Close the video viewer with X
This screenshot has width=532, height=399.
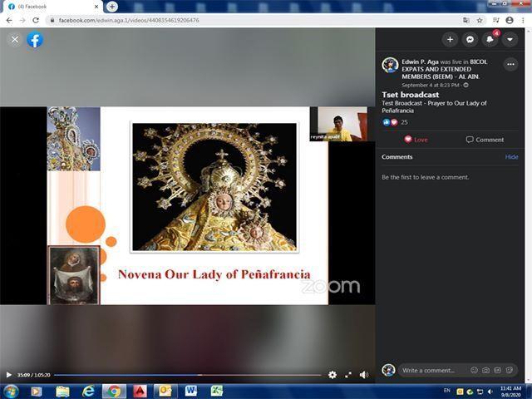pos(15,39)
